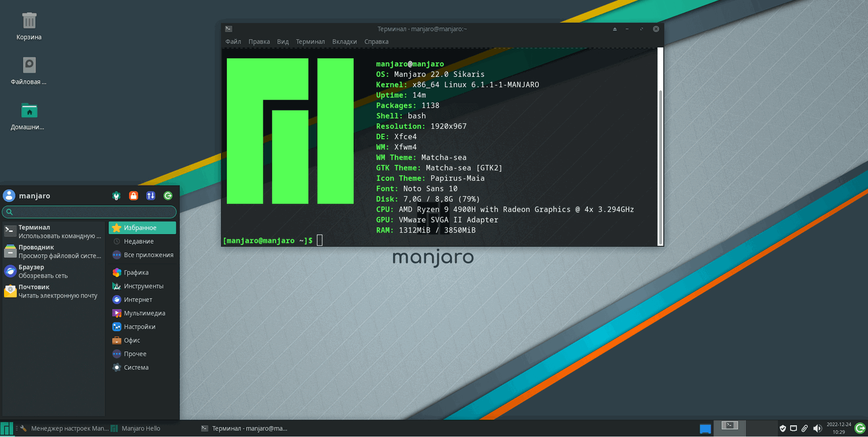Log out using the green icon in the menu header
Viewport: 868px width, 437px height.
pyautogui.click(x=168, y=196)
